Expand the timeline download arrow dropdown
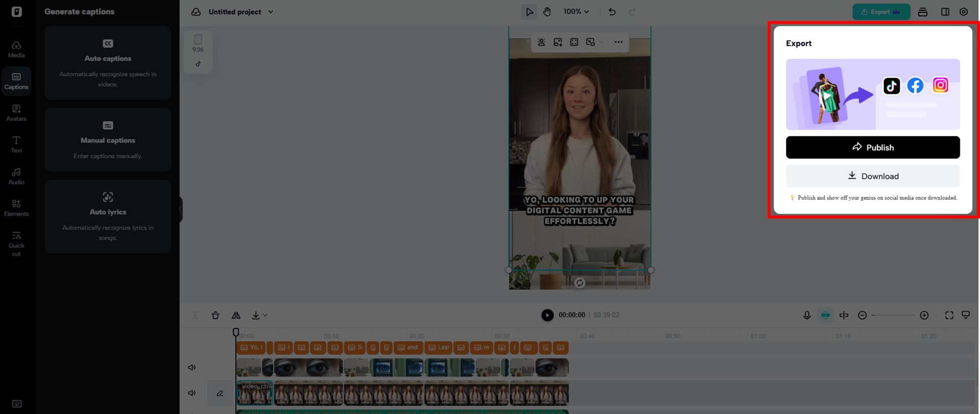The height and width of the screenshot is (414, 980). (x=265, y=316)
